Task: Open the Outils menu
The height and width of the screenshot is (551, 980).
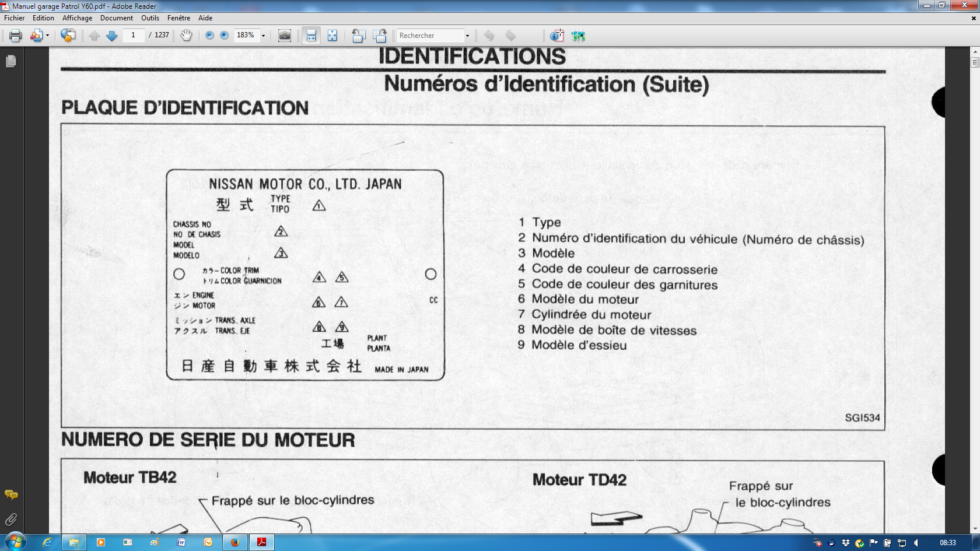Action: click(150, 18)
